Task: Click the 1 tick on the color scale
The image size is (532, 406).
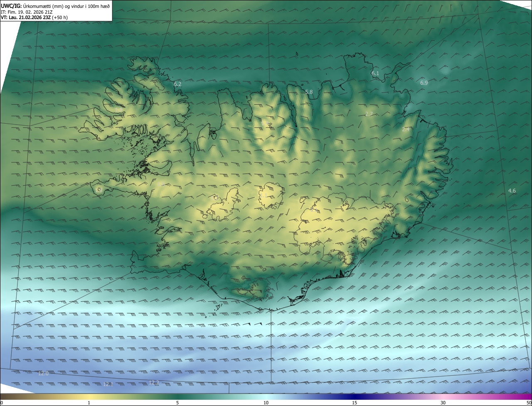Action: pos(89,403)
